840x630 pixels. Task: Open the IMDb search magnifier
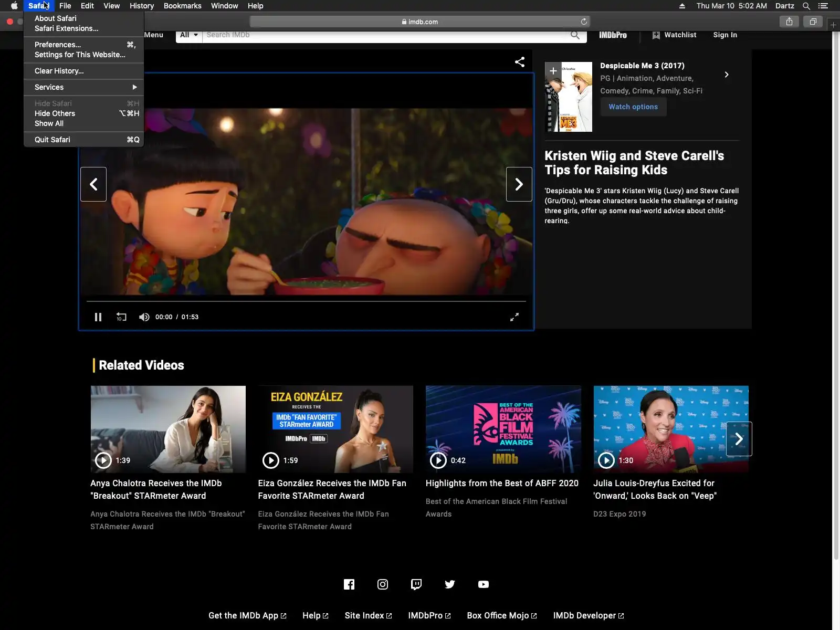575,35
